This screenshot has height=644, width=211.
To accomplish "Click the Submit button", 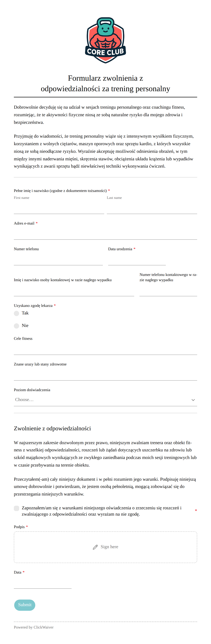I will coord(25,605).
